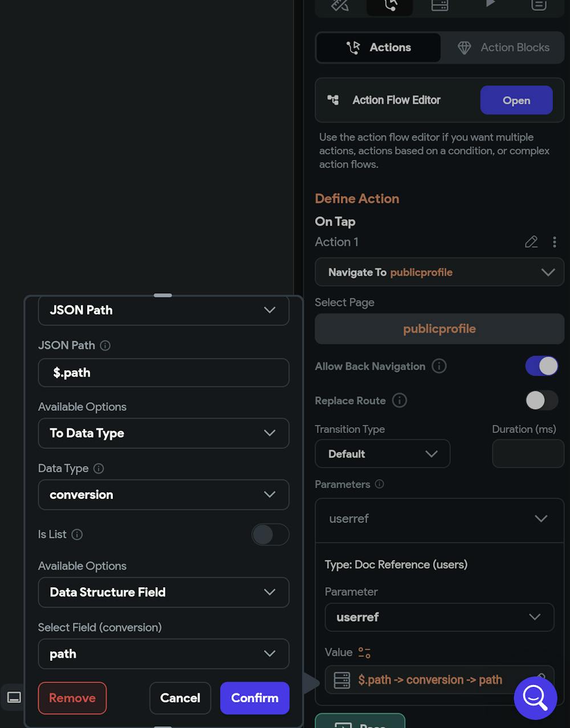Open the Data Structure Field dropdown
The image size is (570, 728).
click(164, 592)
